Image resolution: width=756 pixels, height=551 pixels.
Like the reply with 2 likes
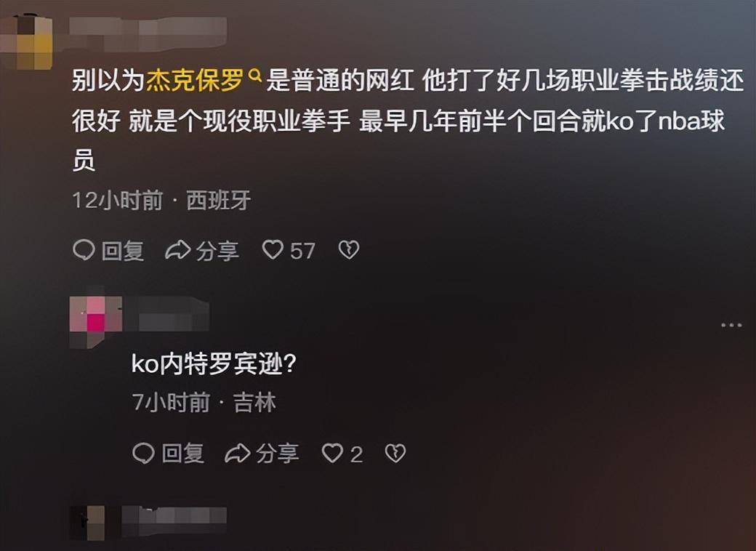click(x=332, y=454)
